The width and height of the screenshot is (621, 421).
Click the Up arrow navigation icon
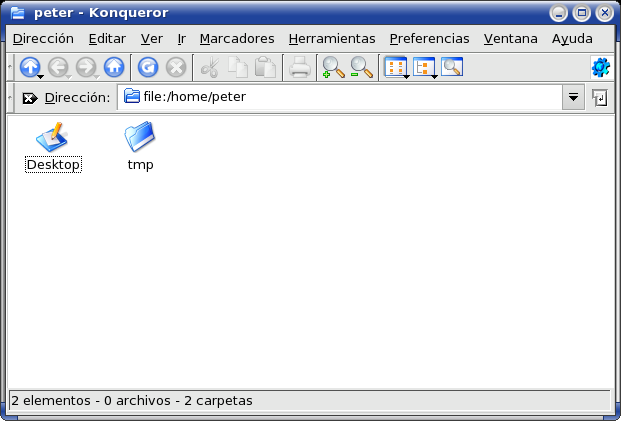coord(30,67)
